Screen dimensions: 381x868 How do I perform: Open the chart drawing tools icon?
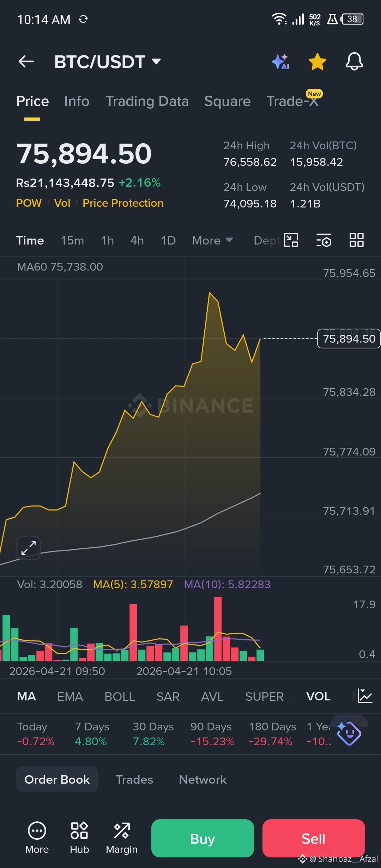291,240
